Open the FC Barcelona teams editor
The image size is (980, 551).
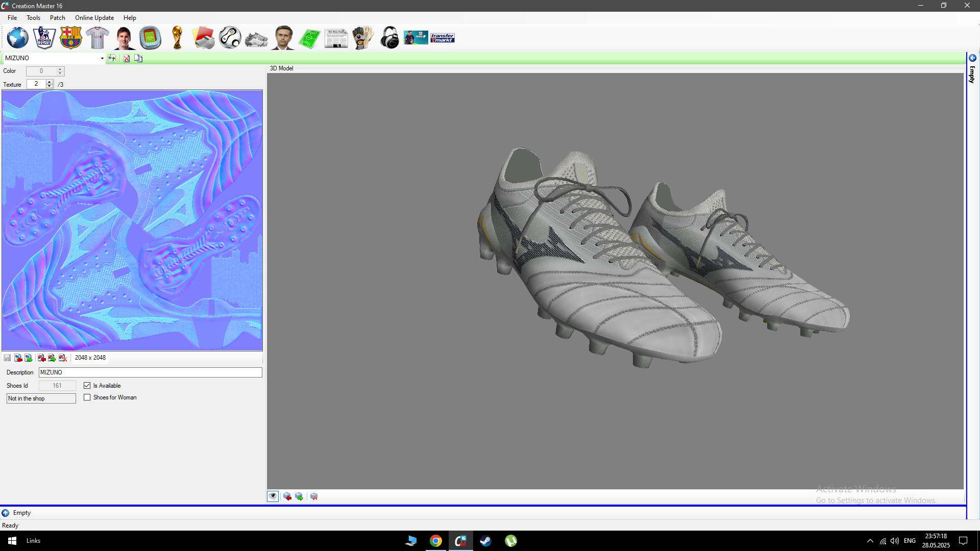[x=71, y=38]
